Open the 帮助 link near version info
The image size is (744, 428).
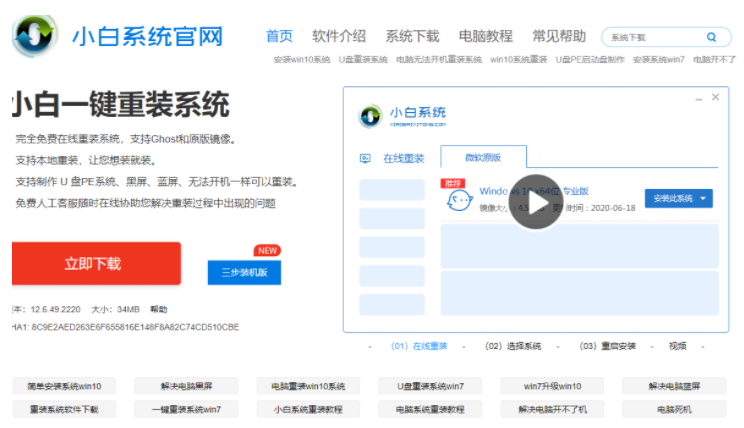159,309
